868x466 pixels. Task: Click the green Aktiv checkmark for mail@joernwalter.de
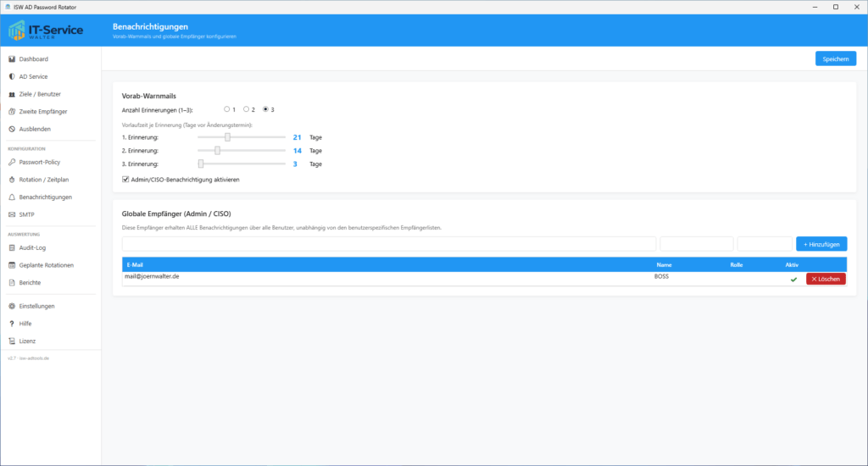[x=793, y=280]
